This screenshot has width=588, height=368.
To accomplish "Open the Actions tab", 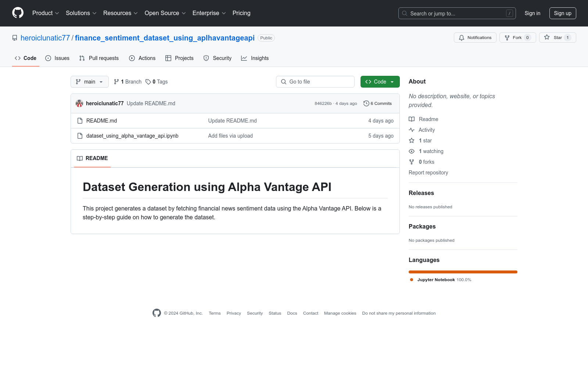I will click(x=142, y=58).
